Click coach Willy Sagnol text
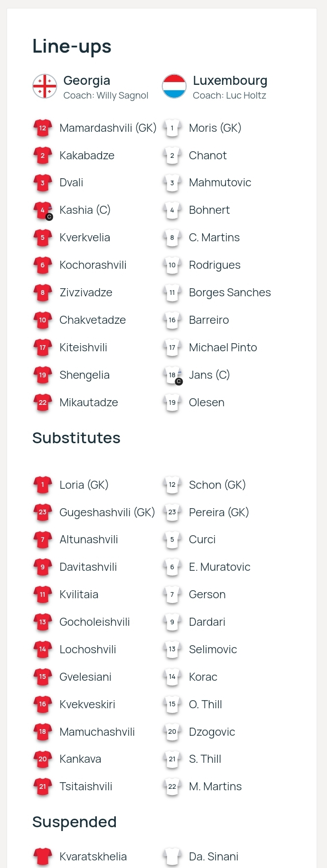 (x=106, y=95)
